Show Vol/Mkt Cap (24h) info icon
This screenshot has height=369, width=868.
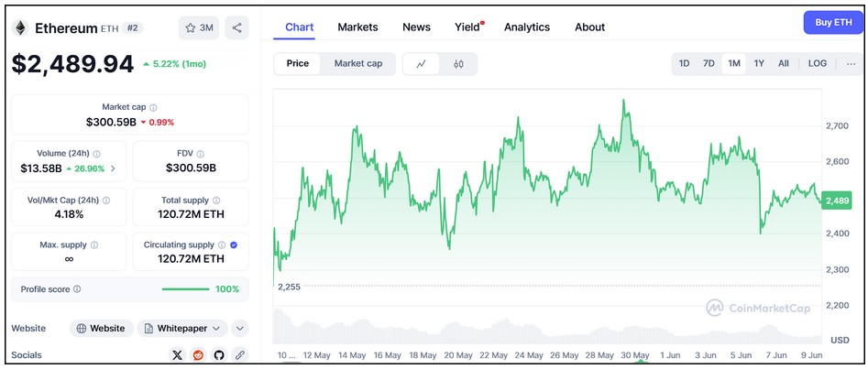tap(106, 201)
